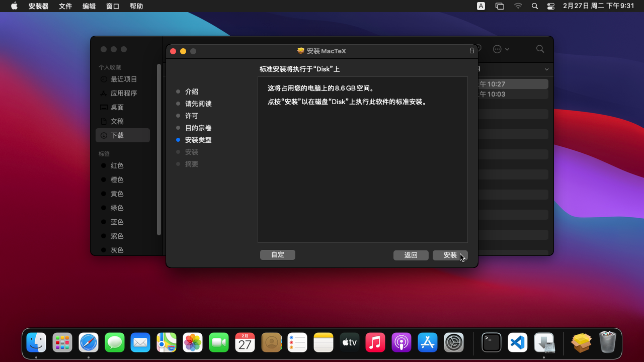Click the Finder window search icon
644x362 pixels.
coord(540,49)
